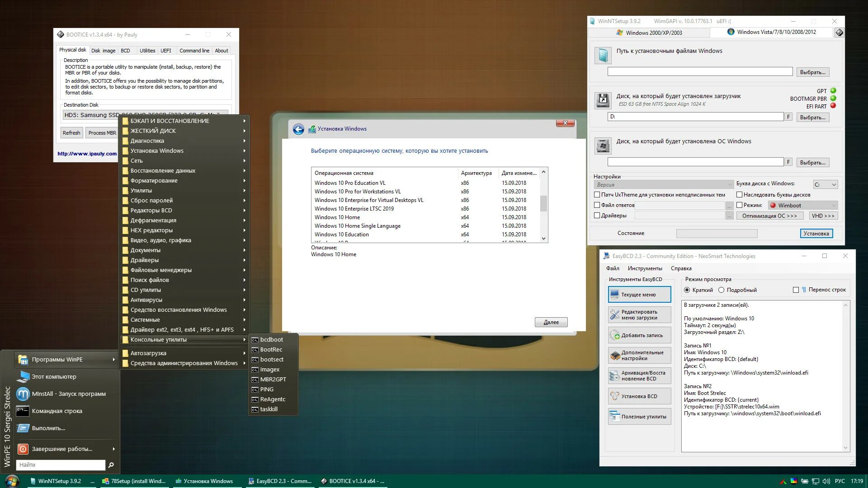Open the Windows 2000/XP/2003 tab
Viewport: 868px width, 488px height.
coord(649,33)
